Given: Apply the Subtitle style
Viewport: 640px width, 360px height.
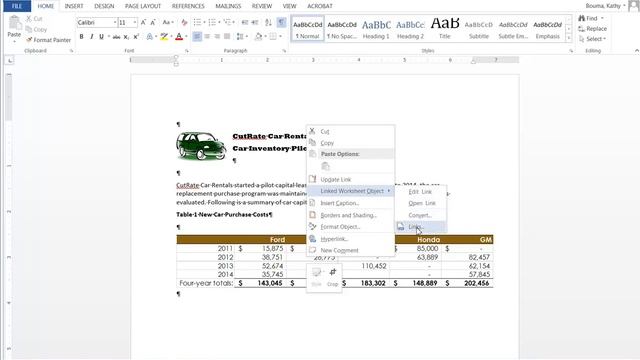Looking at the screenshot, I should click(479, 29).
